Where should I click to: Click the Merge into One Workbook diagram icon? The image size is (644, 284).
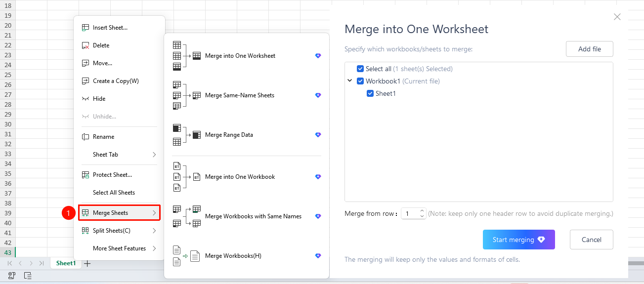coord(187,177)
